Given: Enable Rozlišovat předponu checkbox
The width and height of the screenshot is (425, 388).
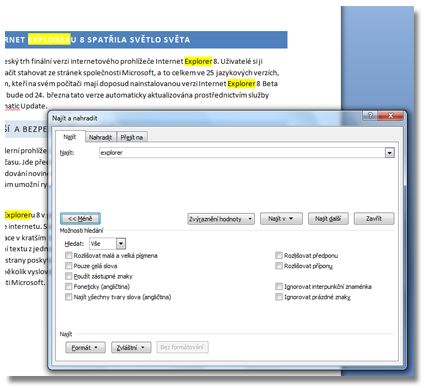Looking at the screenshot, I should point(279,256).
